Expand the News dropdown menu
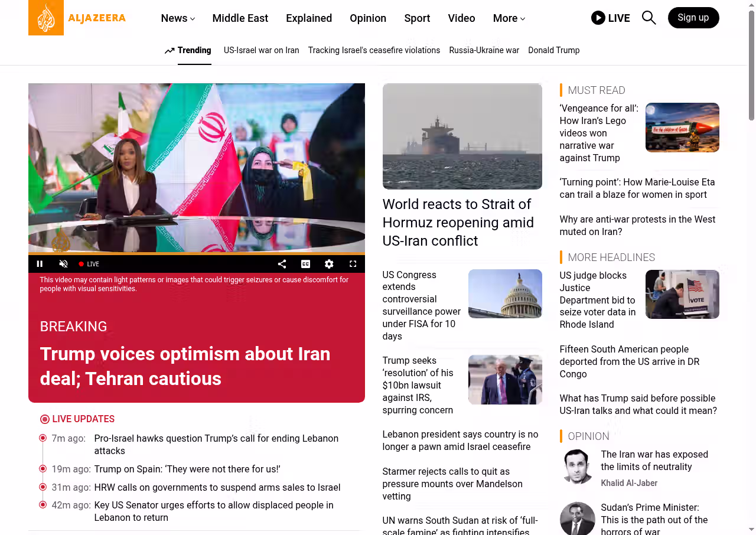Viewport: 756px width, 535px height. [x=178, y=18]
